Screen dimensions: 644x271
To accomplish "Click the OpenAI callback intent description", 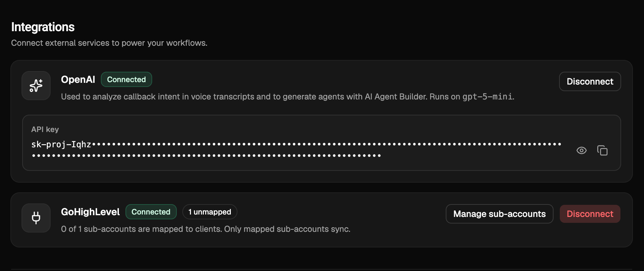I will click(288, 97).
